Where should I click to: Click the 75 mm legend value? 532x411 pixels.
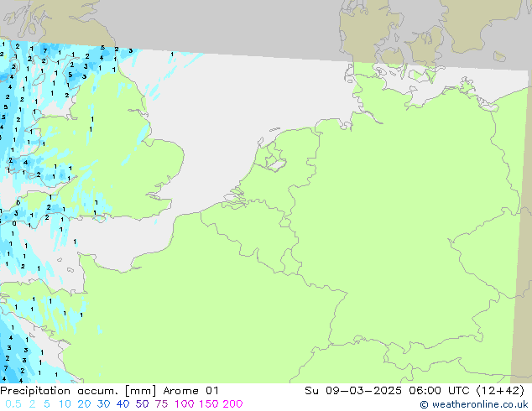pos(161,404)
